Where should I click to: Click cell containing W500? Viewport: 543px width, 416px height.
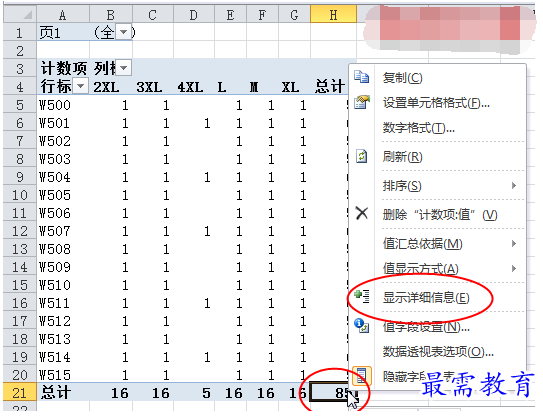pos(63,105)
